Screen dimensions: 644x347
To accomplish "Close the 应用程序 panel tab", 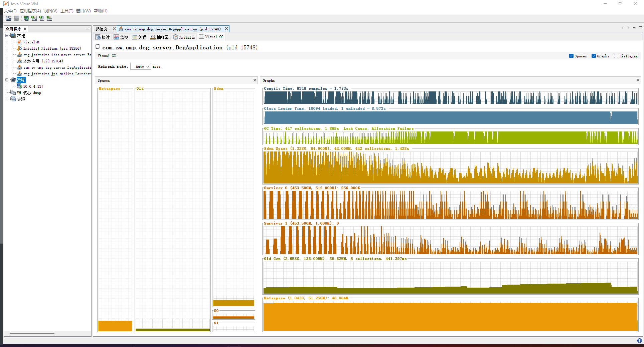I will point(25,29).
